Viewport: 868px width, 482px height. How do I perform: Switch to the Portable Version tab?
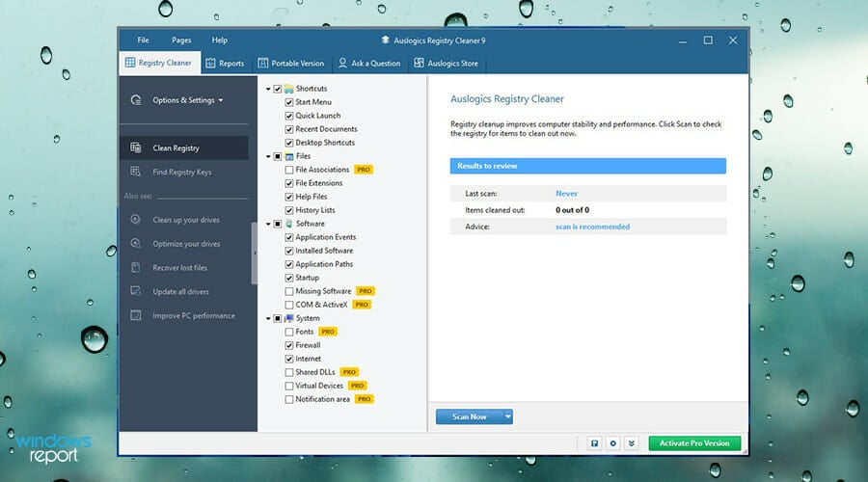pyautogui.click(x=291, y=63)
